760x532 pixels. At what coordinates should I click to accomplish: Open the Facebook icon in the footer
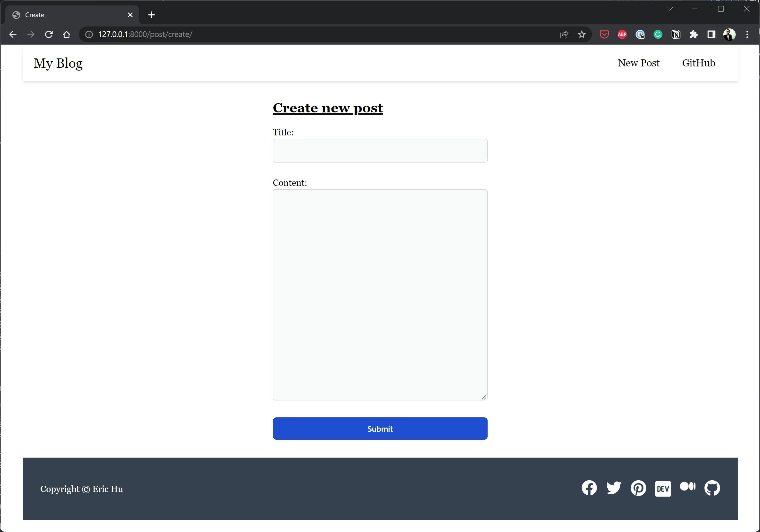point(589,488)
